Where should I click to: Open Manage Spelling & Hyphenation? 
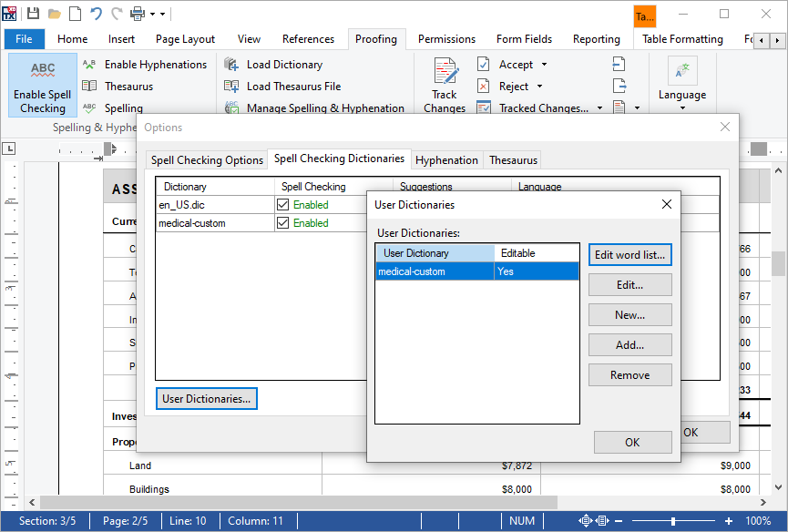pos(230,107)
